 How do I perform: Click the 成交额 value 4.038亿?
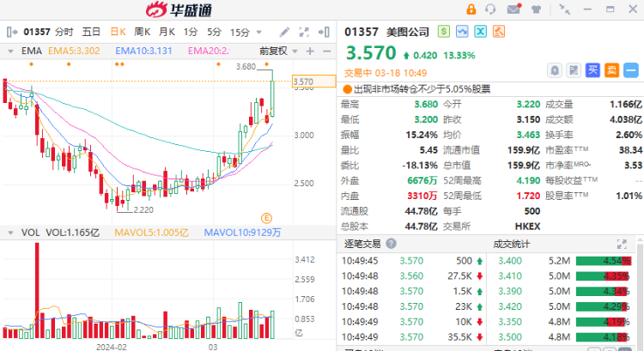[x=625, y=119]
